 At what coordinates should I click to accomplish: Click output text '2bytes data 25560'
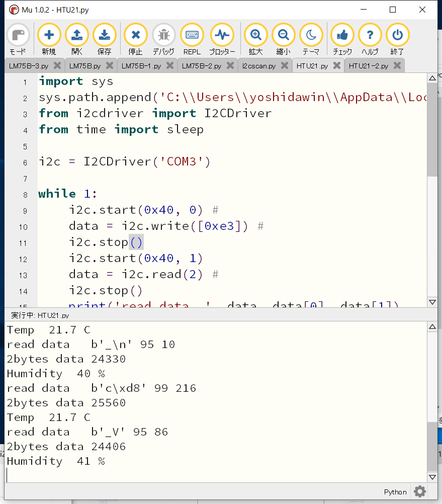coord(66,403)
